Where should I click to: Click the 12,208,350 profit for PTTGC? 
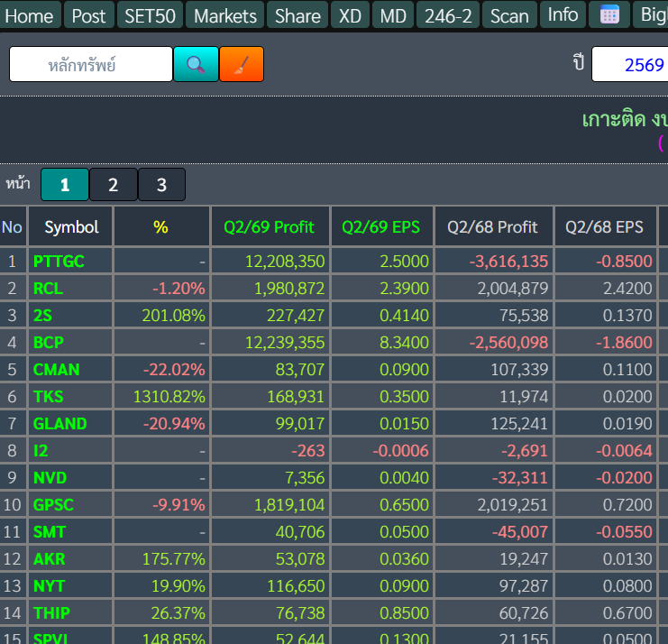pyautogui.click(x=285, y=262)
